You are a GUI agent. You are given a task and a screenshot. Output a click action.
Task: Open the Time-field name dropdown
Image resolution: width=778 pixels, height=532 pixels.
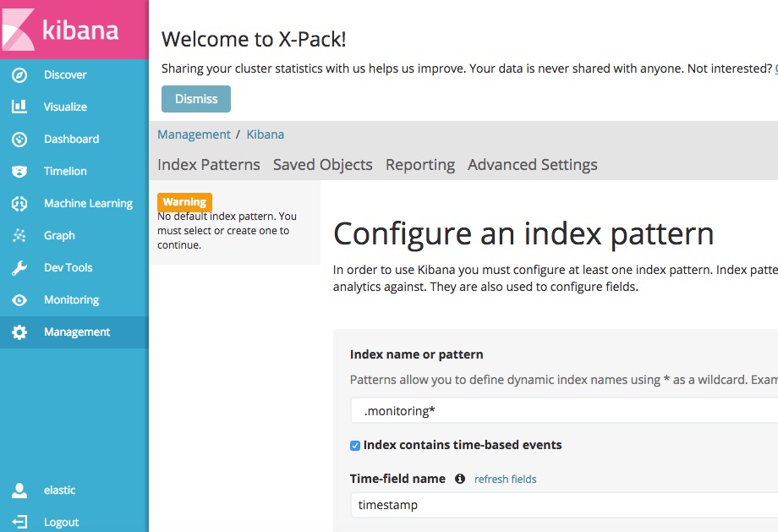pyautogui.click(x=564, y=505)
